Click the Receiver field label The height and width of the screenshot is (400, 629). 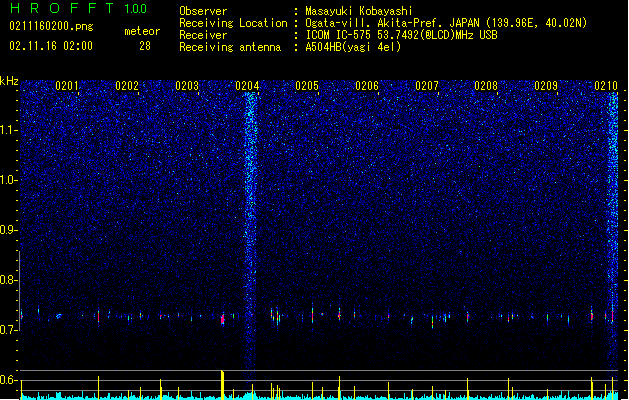point(203,35)
